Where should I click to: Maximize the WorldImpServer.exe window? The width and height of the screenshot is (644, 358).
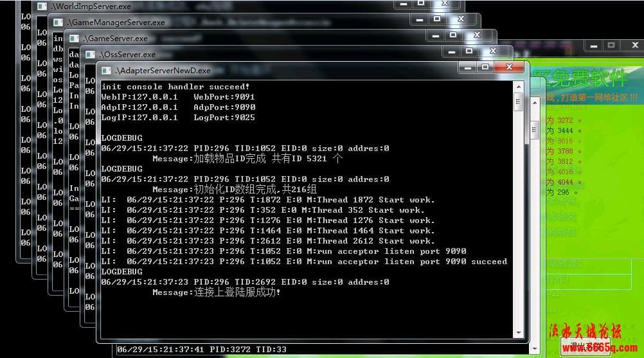(421, 4)
